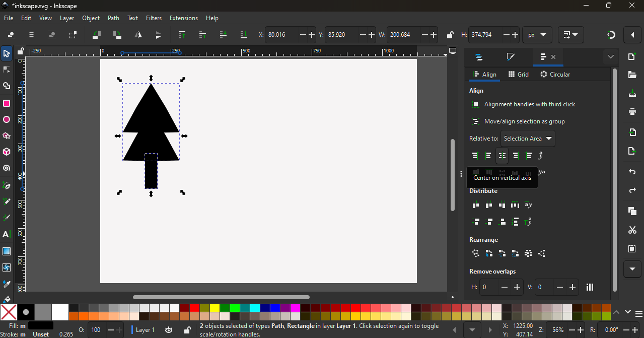Toggle rubberband touch selection mode
644x338 pixels.
point(73,35)
